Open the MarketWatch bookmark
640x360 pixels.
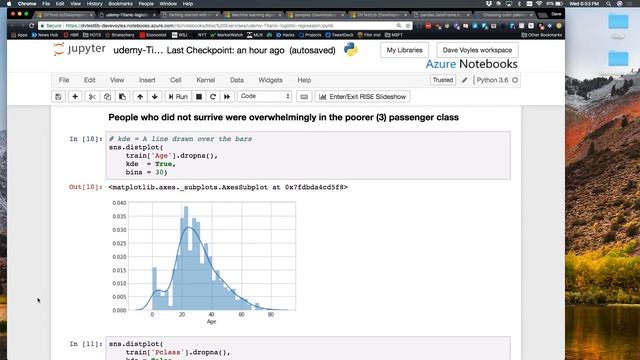point(227,35)
